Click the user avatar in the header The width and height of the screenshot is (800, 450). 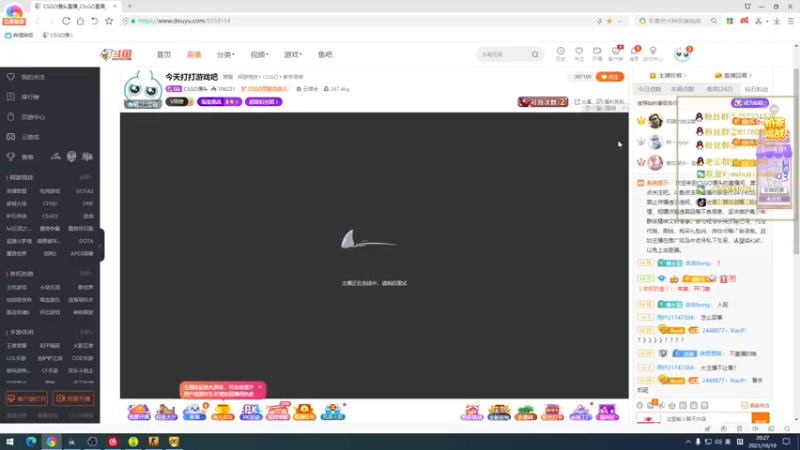(x=682, y=54)
